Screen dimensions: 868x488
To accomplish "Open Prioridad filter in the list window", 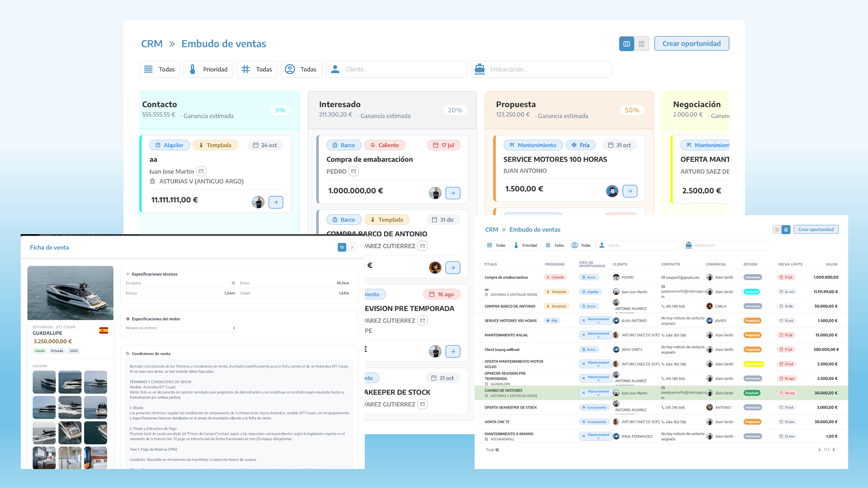I will [x=526, y=245].
